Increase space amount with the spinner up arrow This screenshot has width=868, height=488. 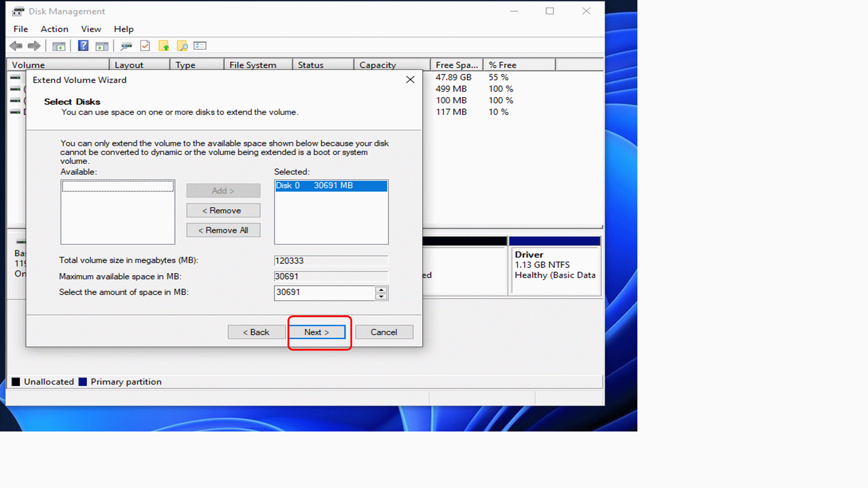tap(381, 289)
